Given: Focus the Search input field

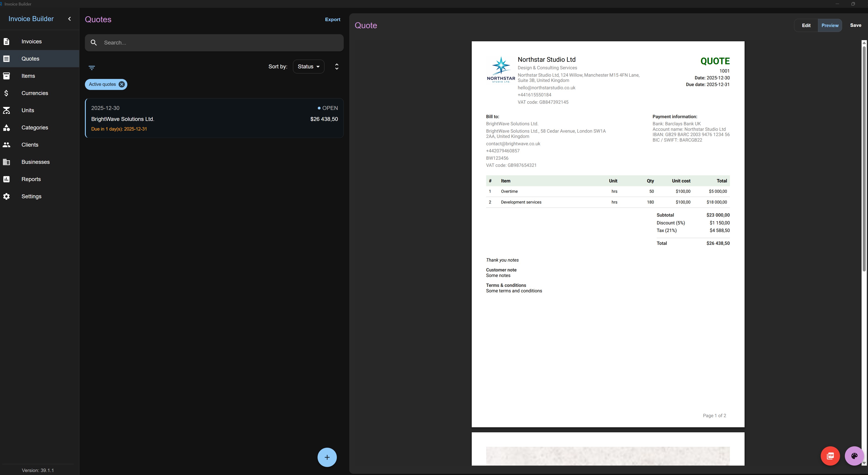Looking at the screenshot, I should [214, 43].
